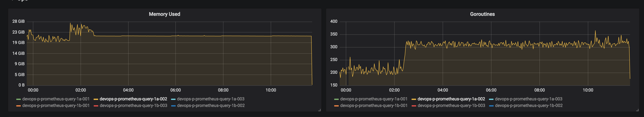Click orange color swatch for 1b-001 in Memory Used legend
This screenshot has height=117, width=644.
(19, 106)
